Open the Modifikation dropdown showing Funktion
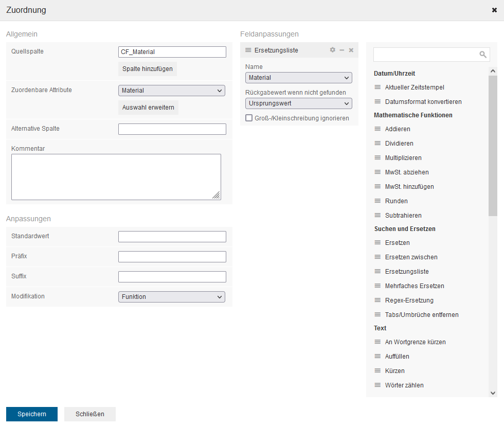Image resolution: width=504 pixels, height=426 pixels. click(x=172, y=297)
